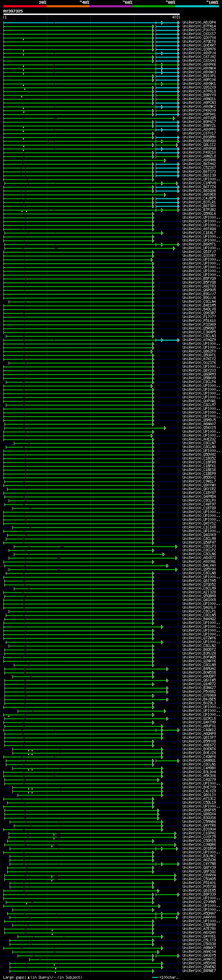Open hit UniRef100_P30707
Screen dimensions: 222x980
tap(199, 30)
